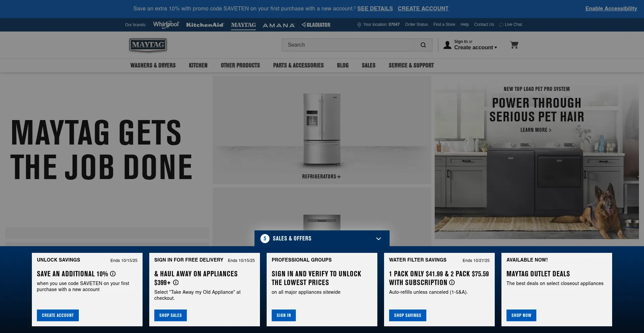
Task: Show info for Save an Additional 10%
Action: (113, 274)
